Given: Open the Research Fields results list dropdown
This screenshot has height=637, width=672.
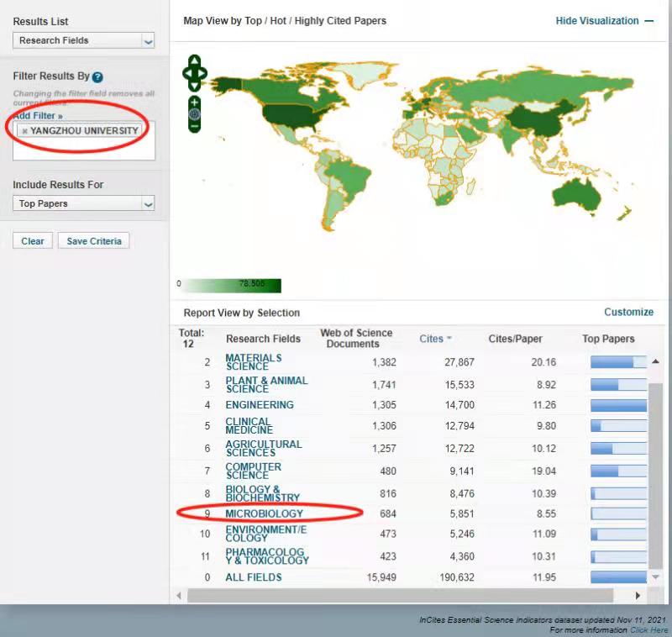Looking at the screenshot, I should point(148,40).
